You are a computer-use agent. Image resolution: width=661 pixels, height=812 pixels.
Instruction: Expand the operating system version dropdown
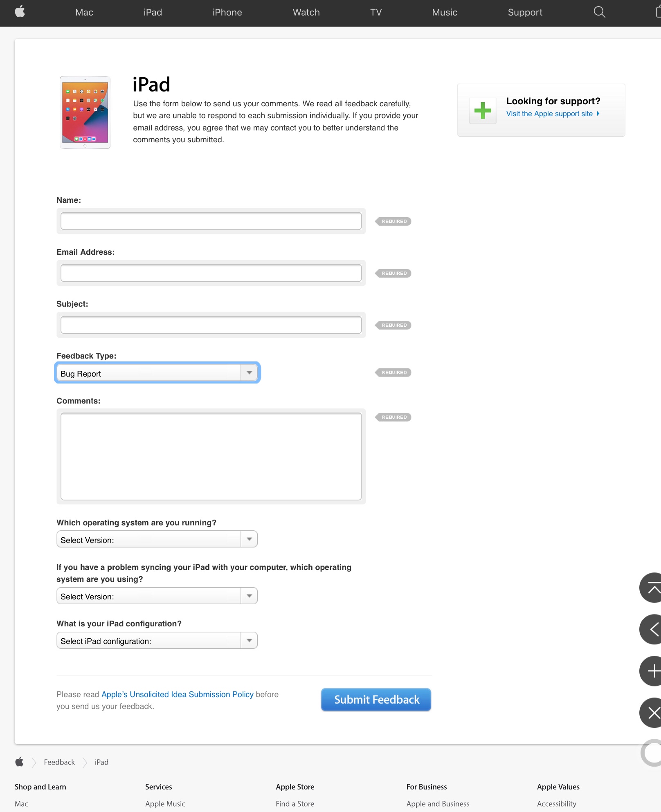coord(157,540)
